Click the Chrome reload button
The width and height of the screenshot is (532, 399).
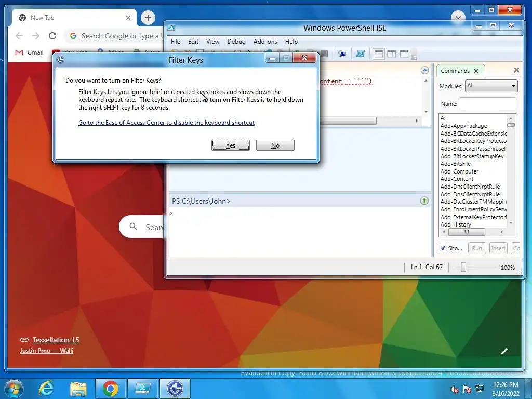52,36
